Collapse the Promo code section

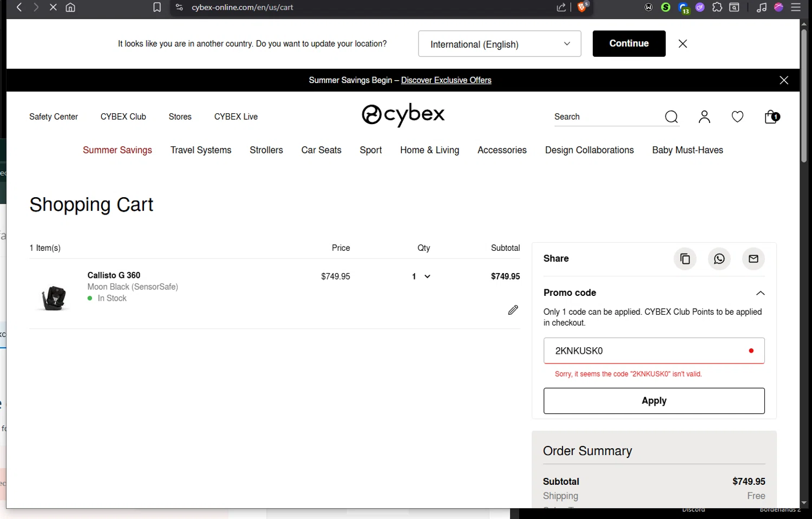pos(760,293)
